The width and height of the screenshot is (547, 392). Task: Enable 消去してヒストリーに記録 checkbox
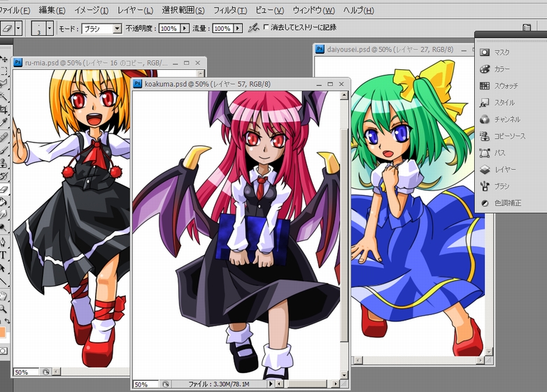click(x=267, y=27)
